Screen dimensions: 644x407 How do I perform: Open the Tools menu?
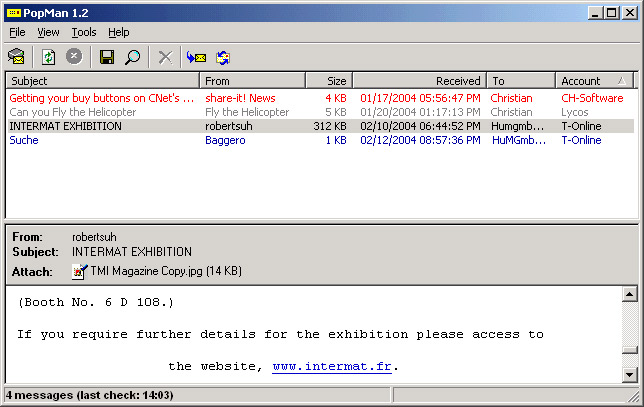pyautogui.click(x=84, y=32)
